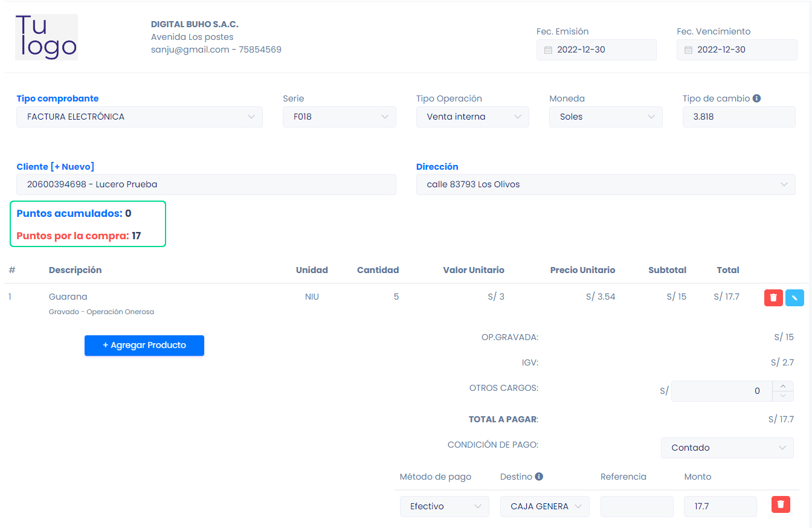Click the Referencia input field
This screenshot has height=528, width=812.
pyautogui.click(x=636, y=506)
